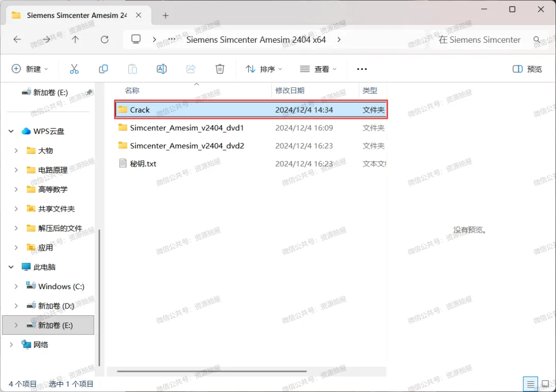This screenshot has height=392, width=556.
Task: Refresh the current folder view
Action: click(x=105, y=39)
